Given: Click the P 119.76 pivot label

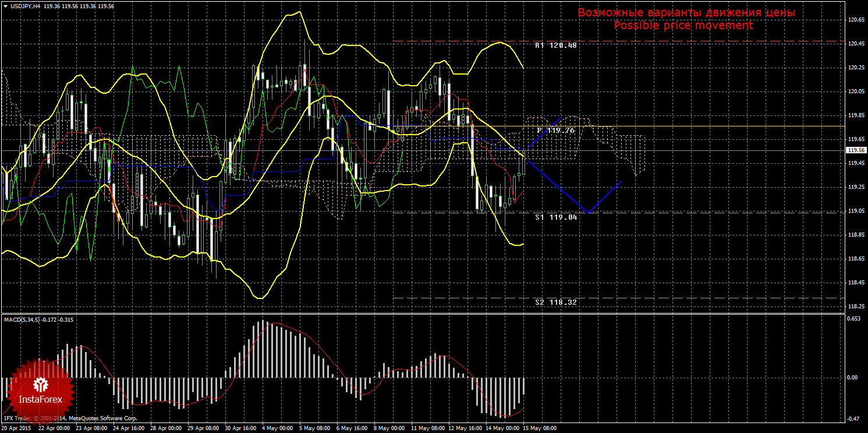Looking at the screenshot, I should pos(556,131).
